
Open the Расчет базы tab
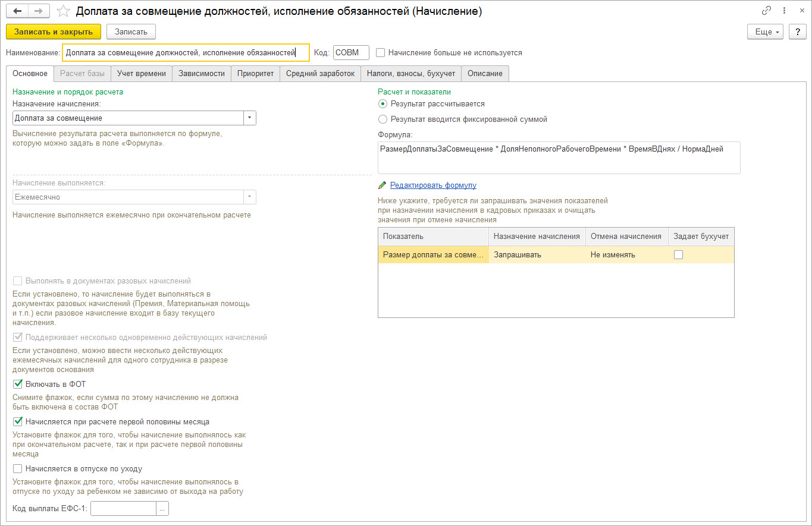83,73
